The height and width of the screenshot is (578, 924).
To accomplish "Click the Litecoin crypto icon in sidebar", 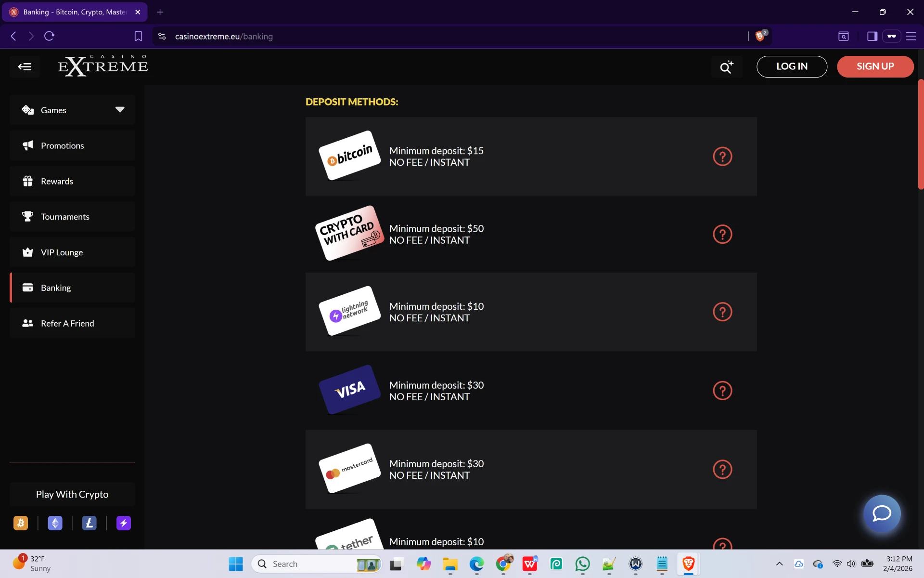I will (89, 523).
